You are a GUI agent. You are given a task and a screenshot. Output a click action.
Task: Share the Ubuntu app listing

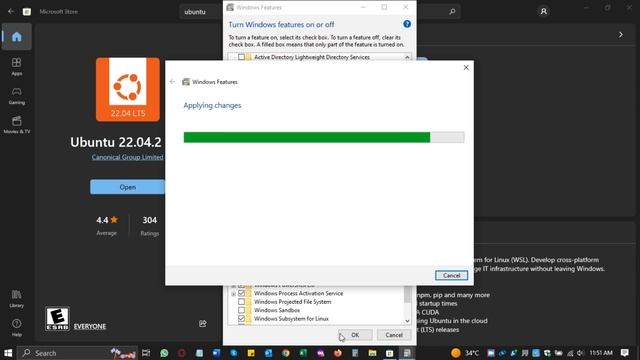pos(202,324)
